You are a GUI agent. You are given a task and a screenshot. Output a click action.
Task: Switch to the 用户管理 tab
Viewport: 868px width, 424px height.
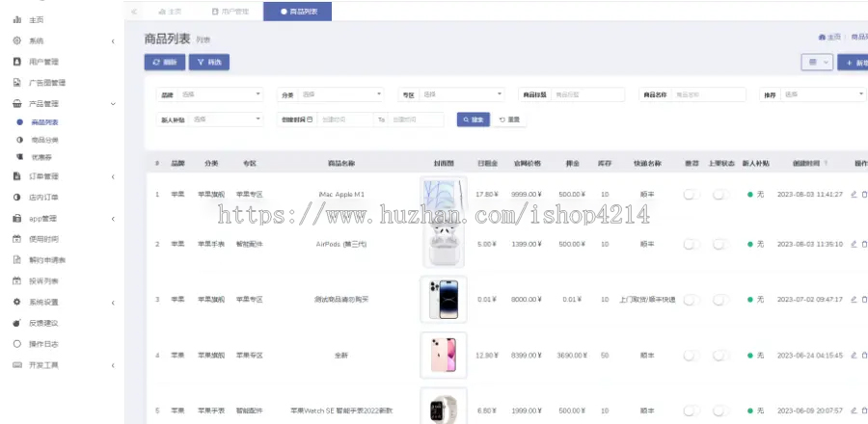pyautogui.click(x=231, y=11)
